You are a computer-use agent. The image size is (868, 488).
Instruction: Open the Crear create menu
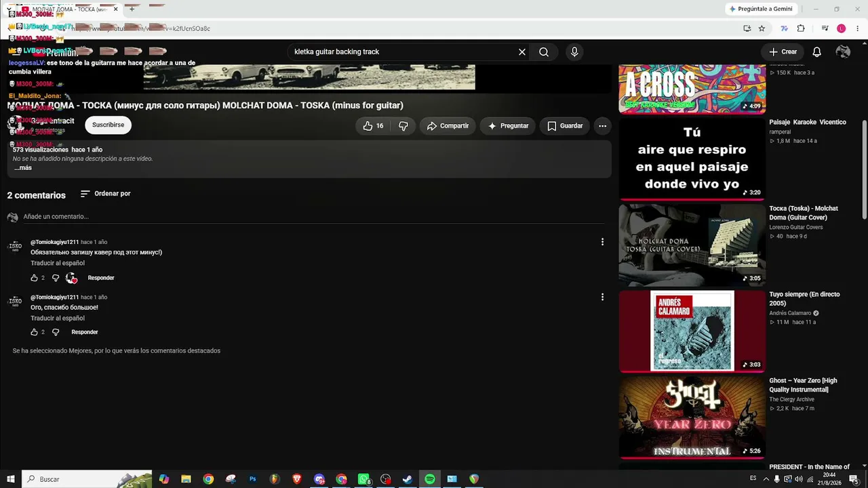[x=783, y=52]
